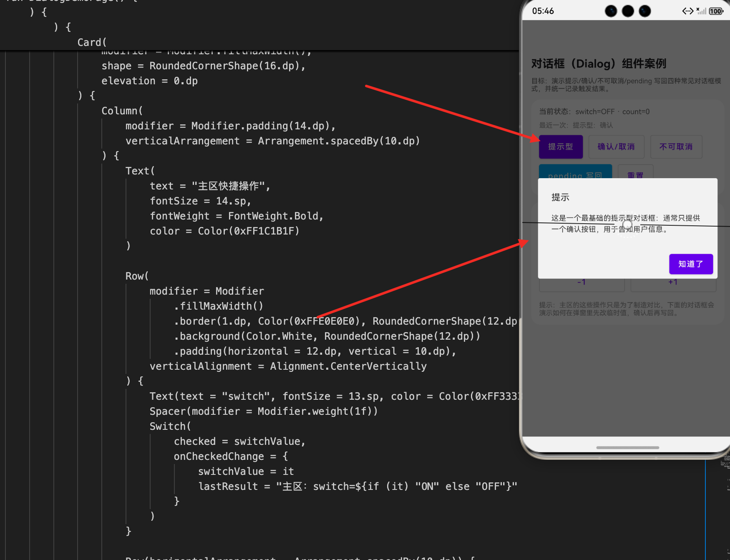
Task: Click the 当前状态: switch=OFF · count=0 text
Action: (594, 111)
